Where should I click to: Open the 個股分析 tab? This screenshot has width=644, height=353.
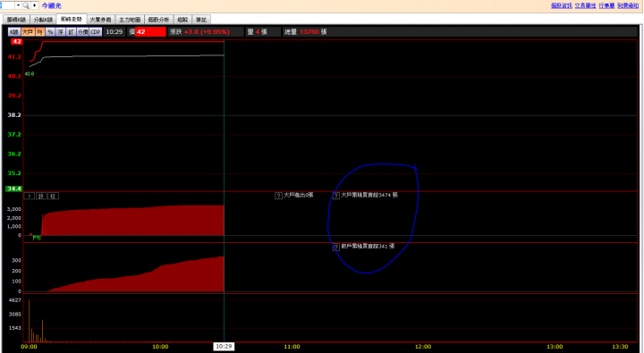tap(158, 20)
